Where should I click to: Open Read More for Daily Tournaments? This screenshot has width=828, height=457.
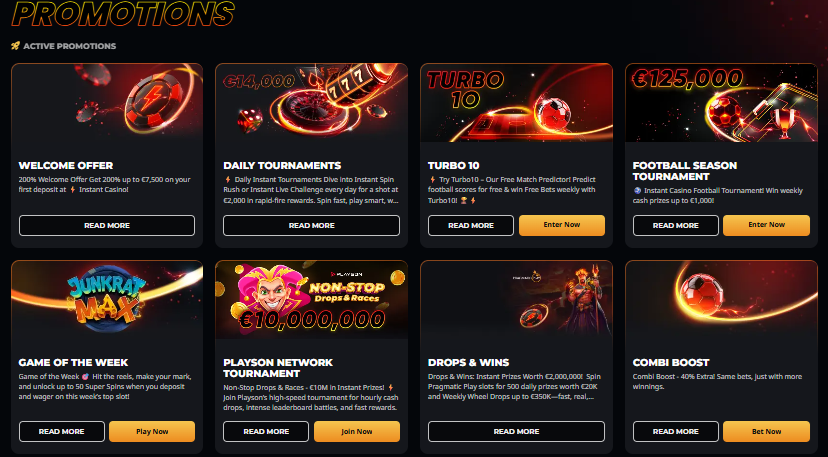(x=312, y=226)
